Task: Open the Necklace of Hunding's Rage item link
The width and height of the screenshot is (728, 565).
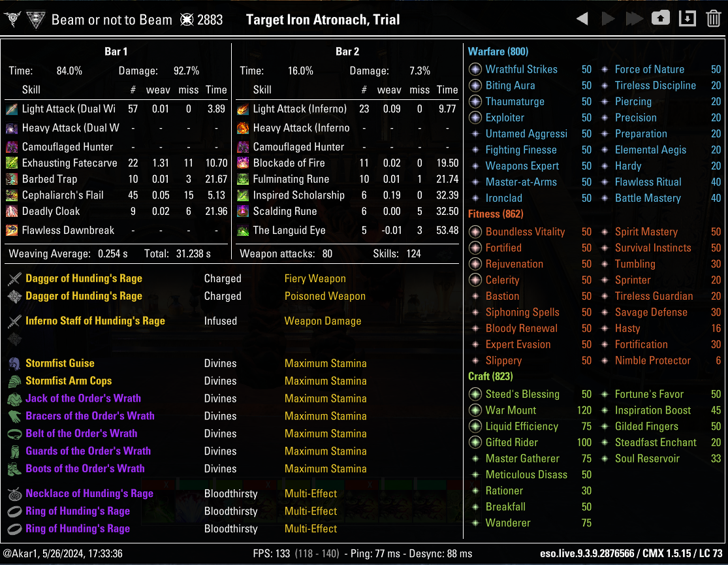Action: pyautogui.click(x=89, y=494)
